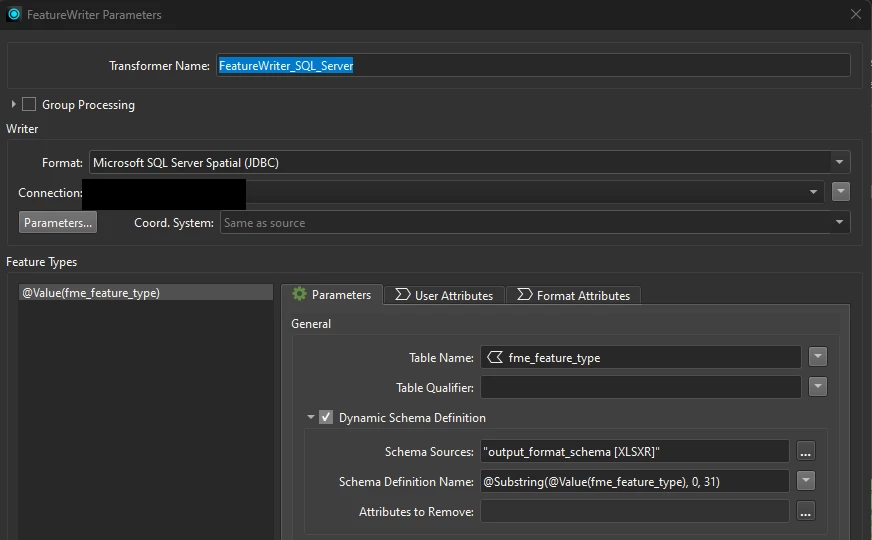
Task: Open the Connection dropdown arrow
Action: point(813,192)
